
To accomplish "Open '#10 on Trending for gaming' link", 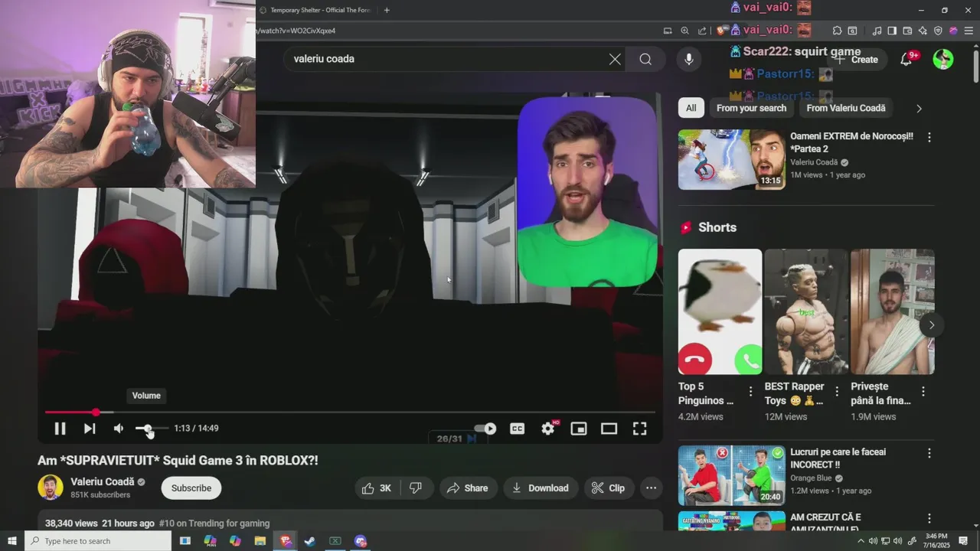I will click(x=214, y=523).
